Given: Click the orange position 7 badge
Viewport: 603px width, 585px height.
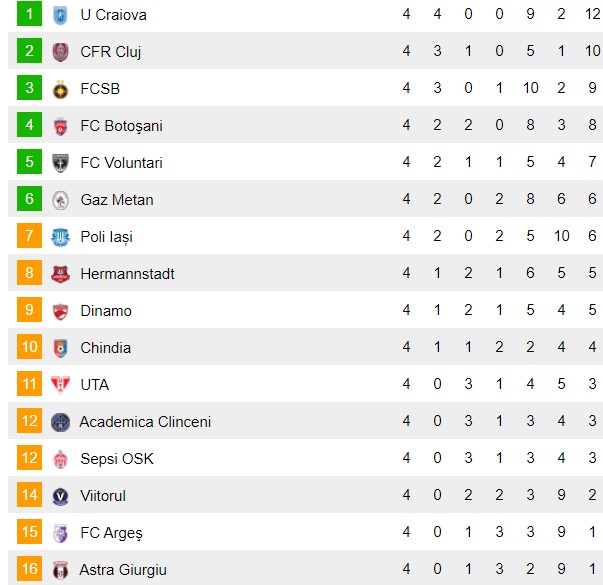Looking at the screenshot, I should (29, 236).
